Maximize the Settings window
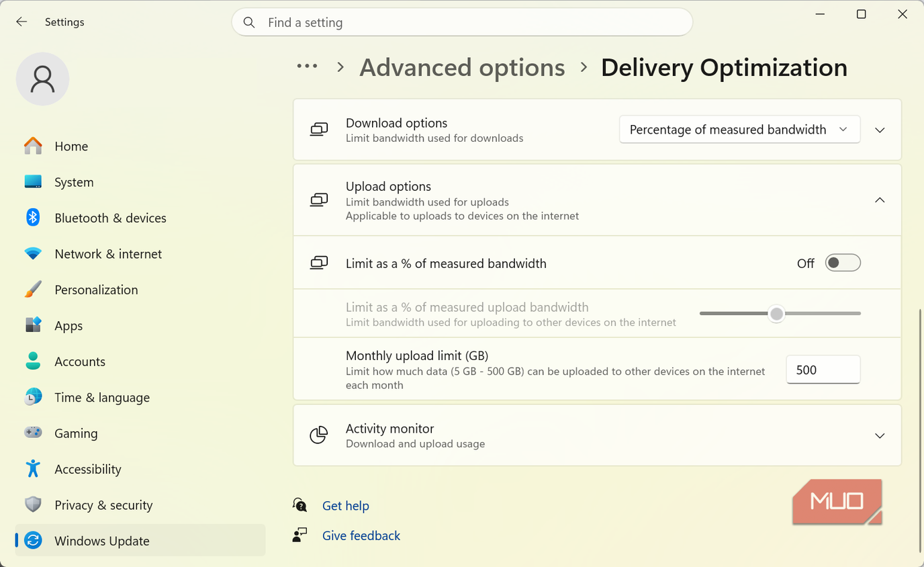Viewport: 924px width, 567px height. [862, 14]
